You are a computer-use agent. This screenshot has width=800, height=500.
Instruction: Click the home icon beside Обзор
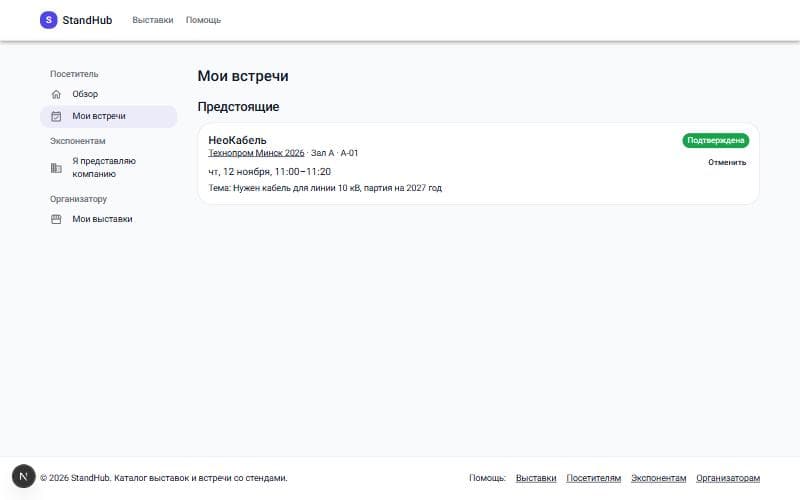(x=56, y=94)
